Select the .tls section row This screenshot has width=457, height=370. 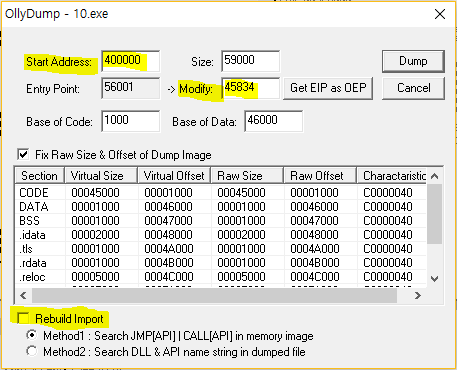[x=221, y=249]
